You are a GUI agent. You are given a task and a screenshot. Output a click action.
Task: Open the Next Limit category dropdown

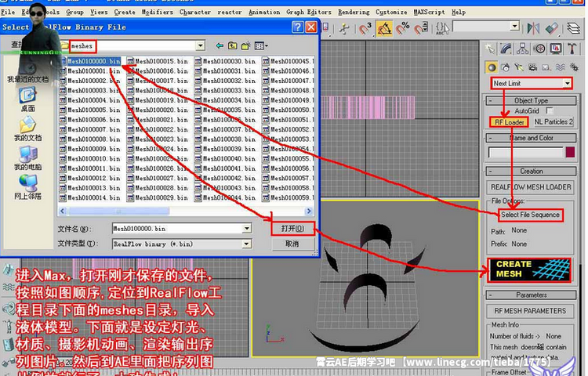(568, 83)
